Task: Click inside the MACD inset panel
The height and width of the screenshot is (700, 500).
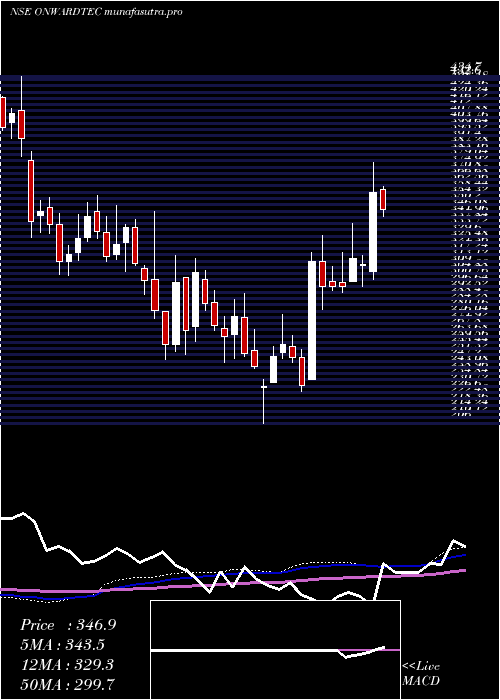Action: click(x=275, y=650)
